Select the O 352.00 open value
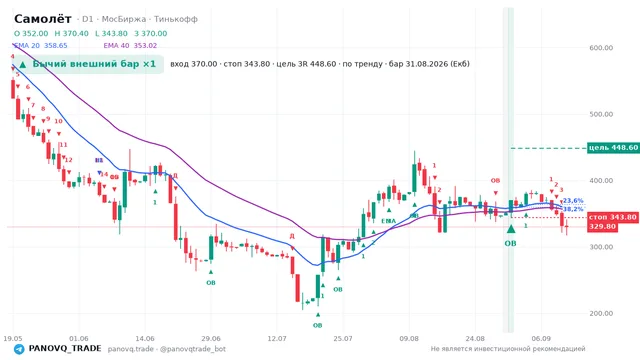 click(x=31, y=33)
